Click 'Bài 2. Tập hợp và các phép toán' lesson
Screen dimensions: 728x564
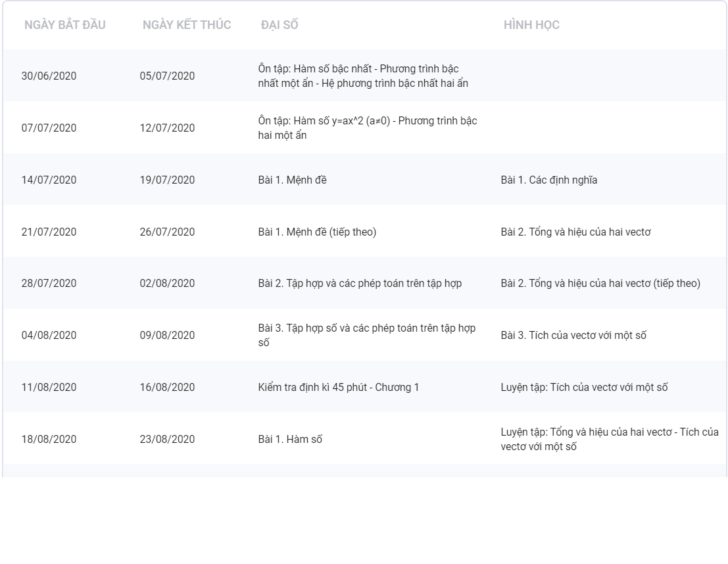[x=360, y=284]
